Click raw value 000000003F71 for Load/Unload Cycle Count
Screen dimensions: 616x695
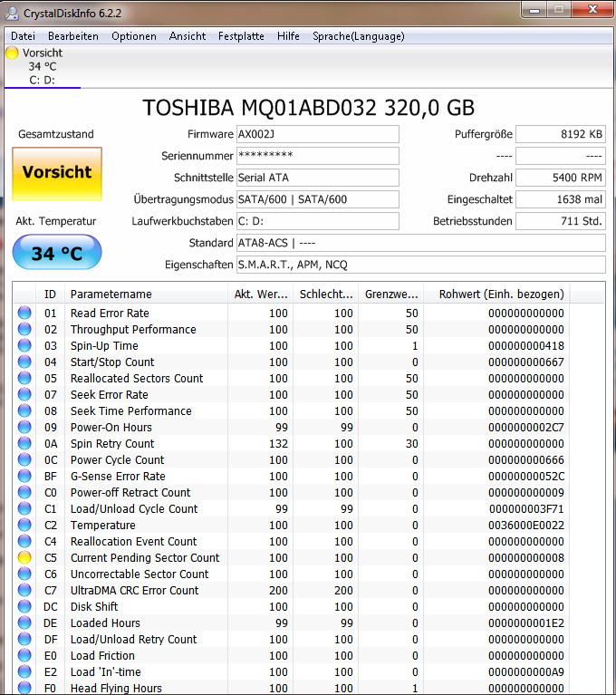526,509
